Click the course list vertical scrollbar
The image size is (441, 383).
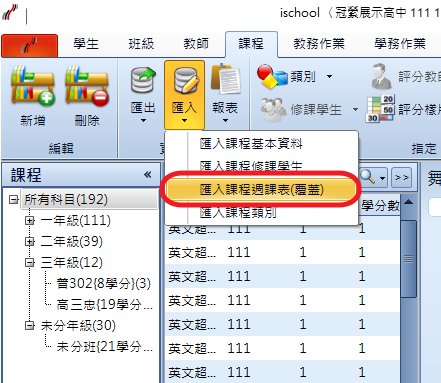pos(409,258)
